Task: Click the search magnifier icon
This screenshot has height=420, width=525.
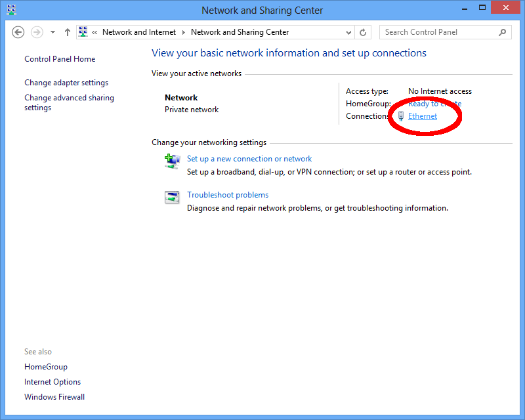Action: click(x=502, y=32)
